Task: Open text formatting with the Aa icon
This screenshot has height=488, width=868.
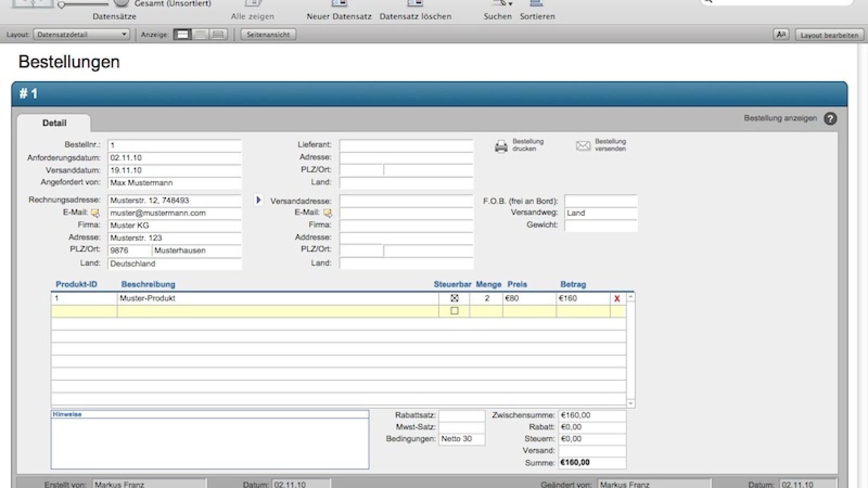Action: coord(781,34)
